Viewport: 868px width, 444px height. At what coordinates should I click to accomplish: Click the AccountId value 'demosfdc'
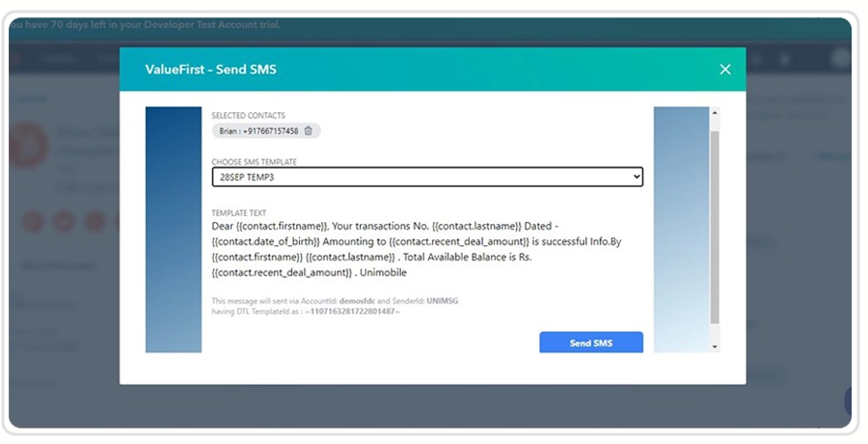pyautogui.click(x=357, y=301)
